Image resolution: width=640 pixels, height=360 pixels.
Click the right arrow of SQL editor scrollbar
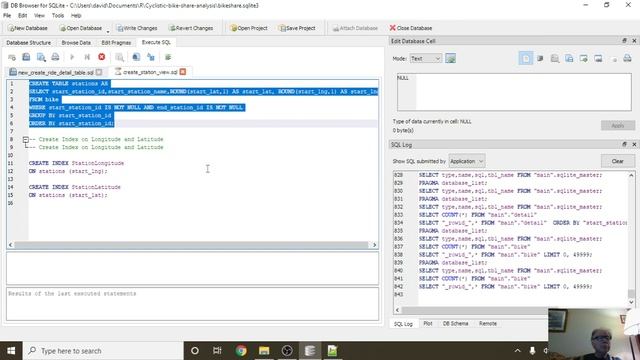[x=374, y=245]
